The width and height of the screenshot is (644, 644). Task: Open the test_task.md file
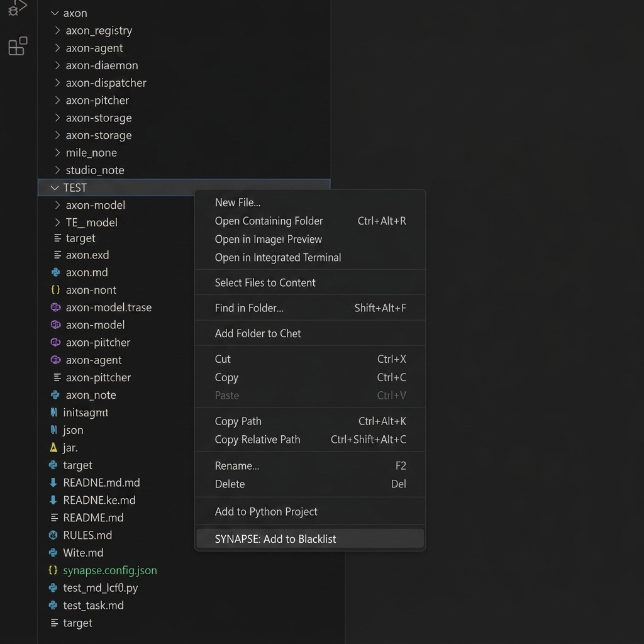click(x=93, y=605)
